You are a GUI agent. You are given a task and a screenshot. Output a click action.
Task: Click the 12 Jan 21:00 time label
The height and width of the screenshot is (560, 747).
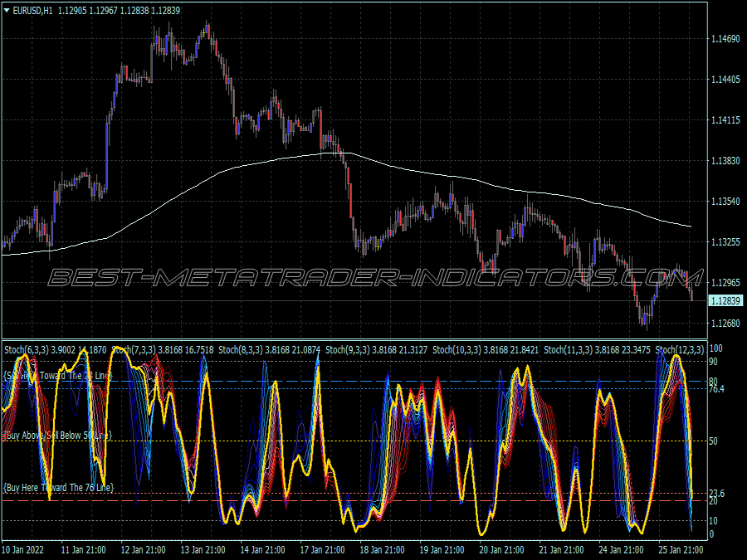(144, 549)
